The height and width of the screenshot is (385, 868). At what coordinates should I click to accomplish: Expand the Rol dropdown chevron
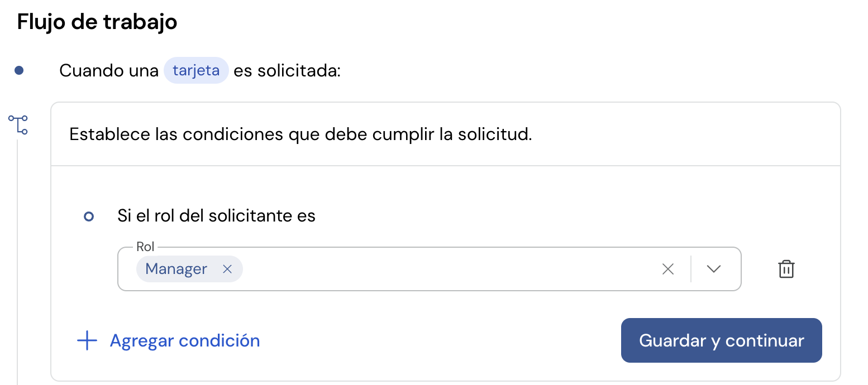(x=713, y=269)
